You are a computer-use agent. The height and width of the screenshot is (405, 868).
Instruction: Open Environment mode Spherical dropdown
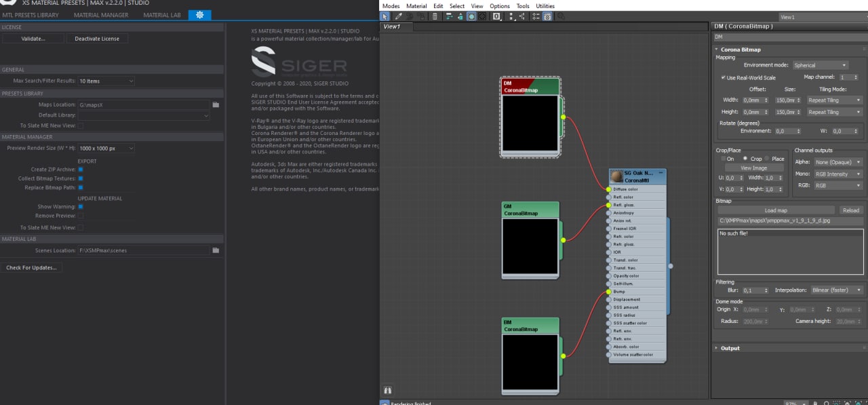[820, 65]
